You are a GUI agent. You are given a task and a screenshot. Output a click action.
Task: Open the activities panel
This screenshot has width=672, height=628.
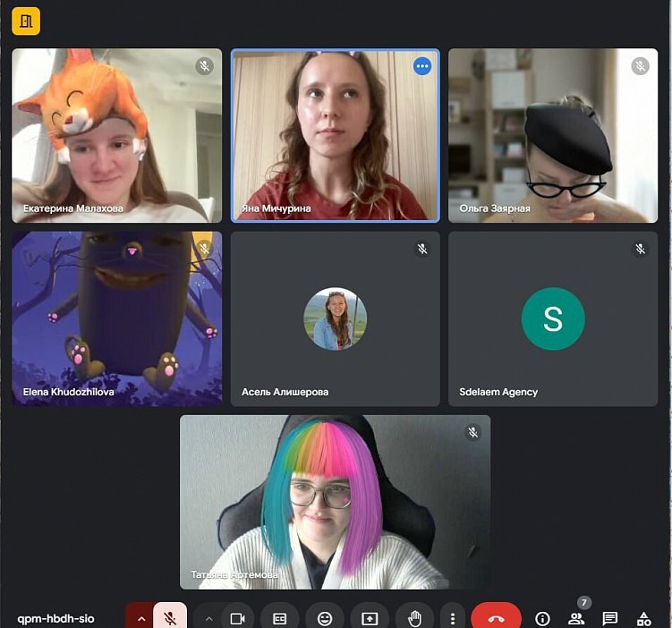click(643, 618)
